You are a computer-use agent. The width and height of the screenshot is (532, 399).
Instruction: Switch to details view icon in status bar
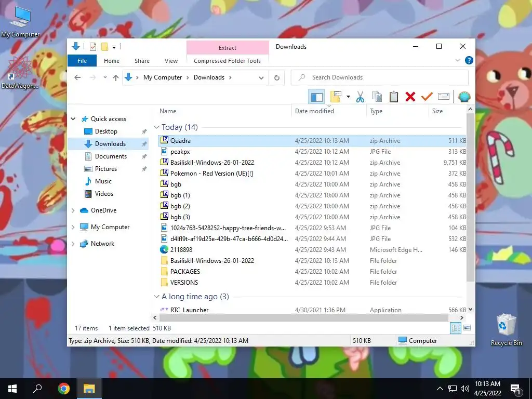[x=456, y=328]
